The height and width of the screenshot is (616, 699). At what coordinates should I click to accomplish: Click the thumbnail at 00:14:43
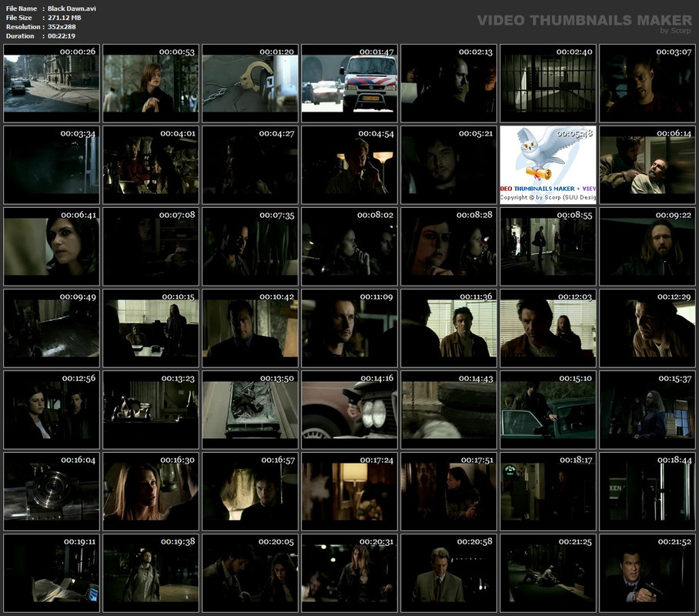click(x=449, y=410)
